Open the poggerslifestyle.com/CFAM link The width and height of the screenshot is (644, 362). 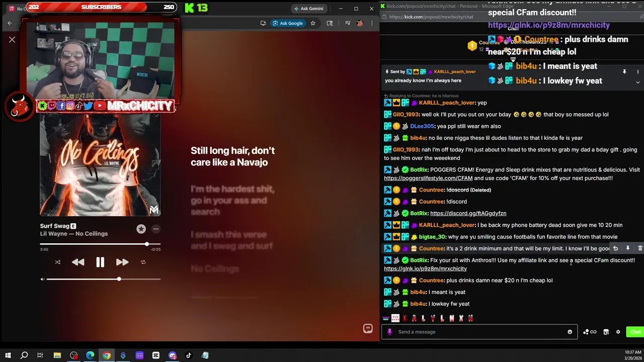point(428,178)
